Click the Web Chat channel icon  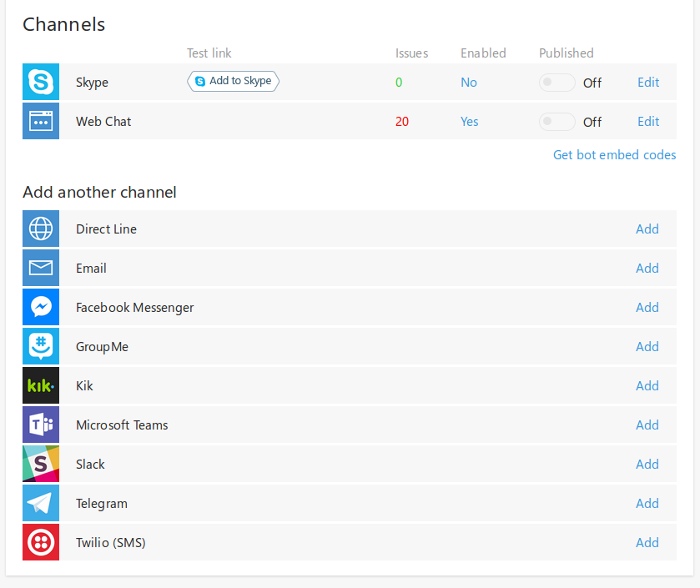click(40, 121)
